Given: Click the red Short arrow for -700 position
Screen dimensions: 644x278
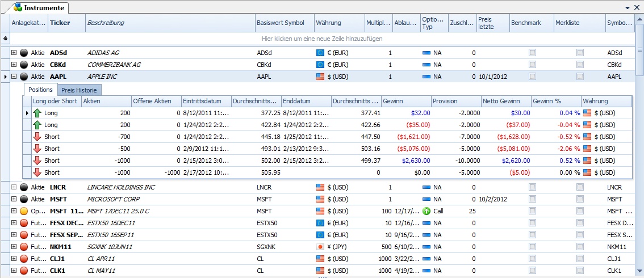Looking at the screenshot, I should coord(38,137).
